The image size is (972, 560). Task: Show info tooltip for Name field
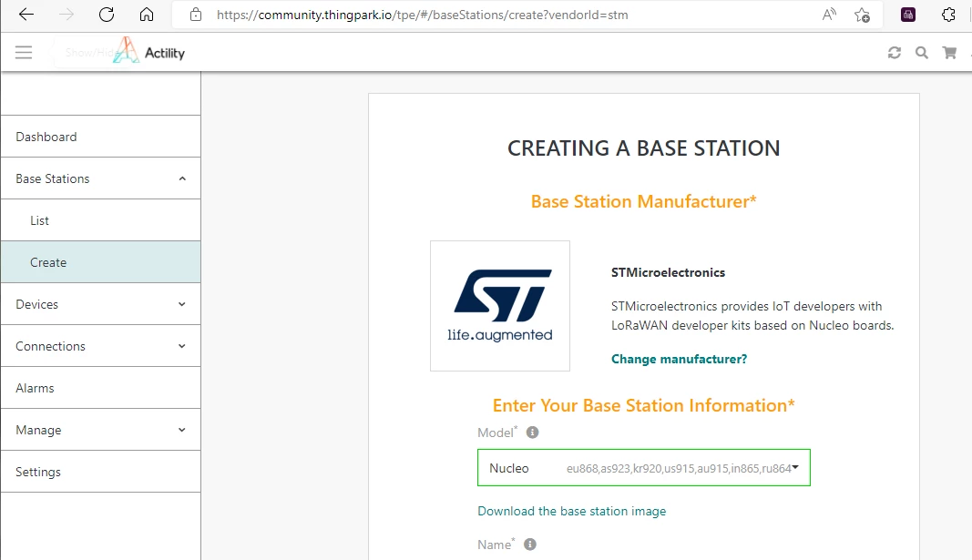pos(530,545)
